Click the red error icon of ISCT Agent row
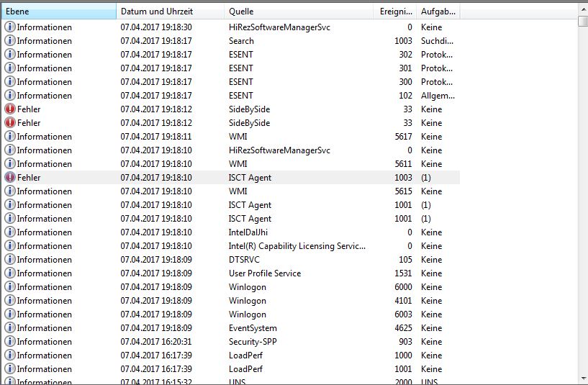The image size is (588, 385). (x=10, y=177)
